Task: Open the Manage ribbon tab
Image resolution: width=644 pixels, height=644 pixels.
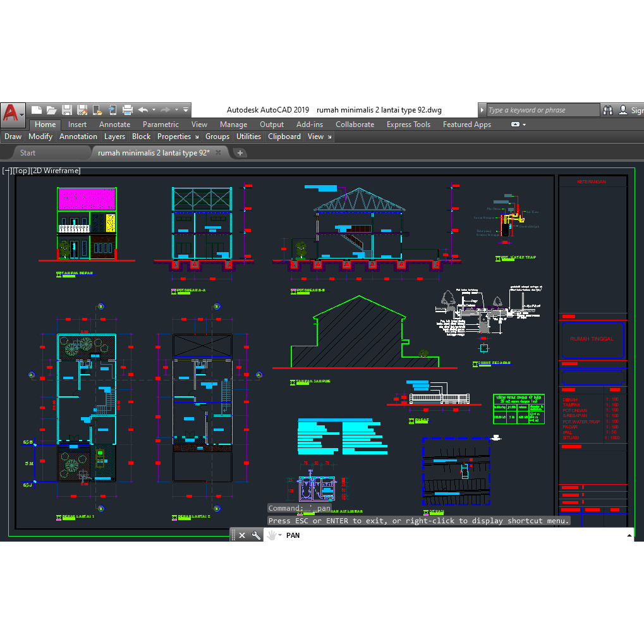Action: 233,125
